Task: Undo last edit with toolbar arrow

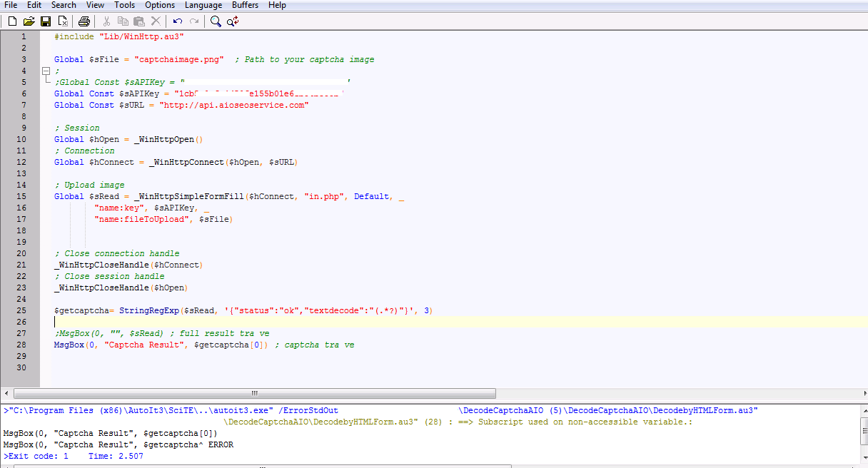Action: pos(178,21)
